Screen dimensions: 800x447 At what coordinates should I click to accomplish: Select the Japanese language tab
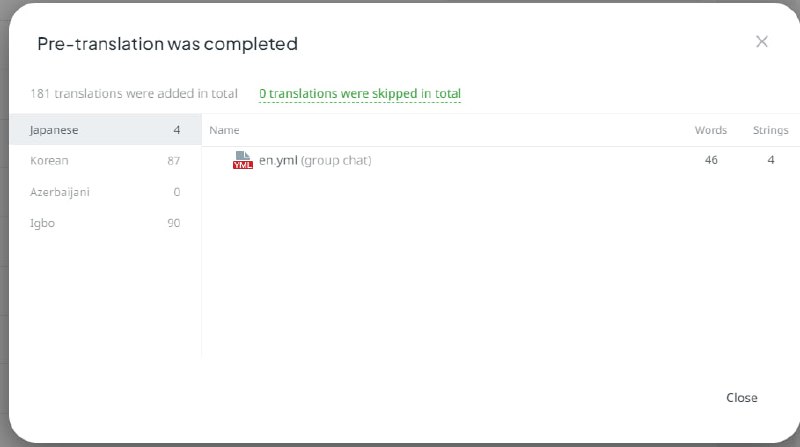[x=106, y=130]
